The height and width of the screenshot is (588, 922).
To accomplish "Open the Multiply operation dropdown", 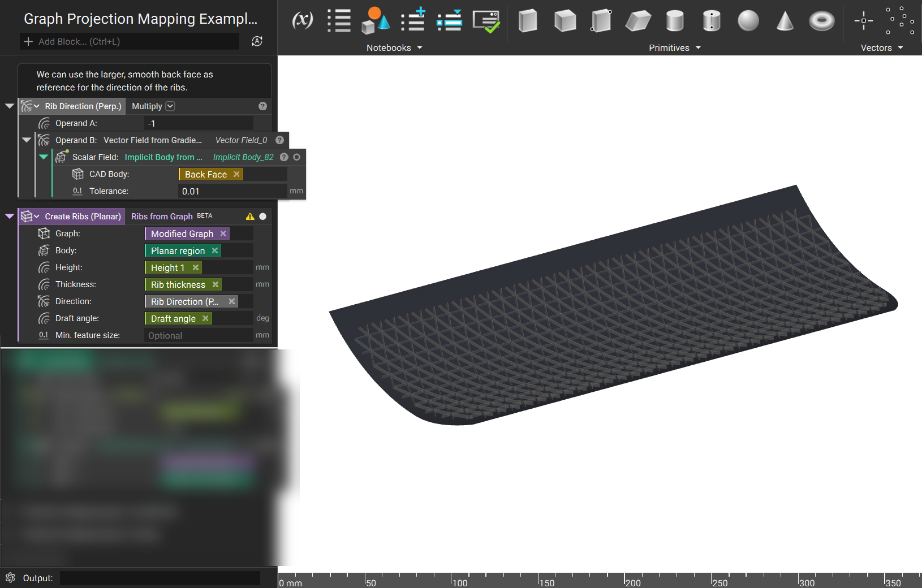I will [170, 106].
